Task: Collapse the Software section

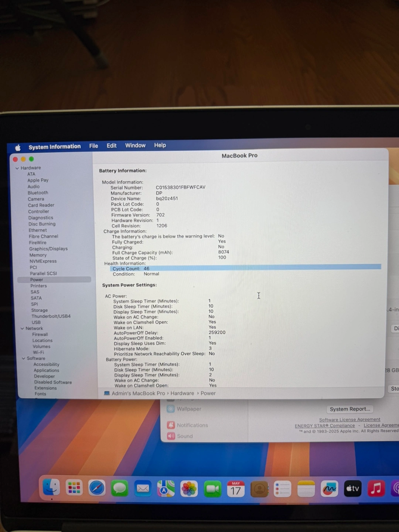Action: coord(24,358)
